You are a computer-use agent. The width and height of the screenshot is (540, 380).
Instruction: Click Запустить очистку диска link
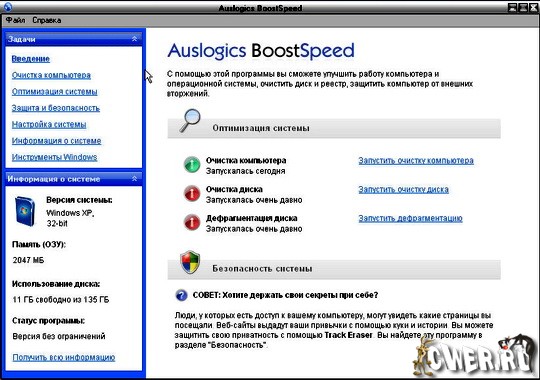pos(403,189)
